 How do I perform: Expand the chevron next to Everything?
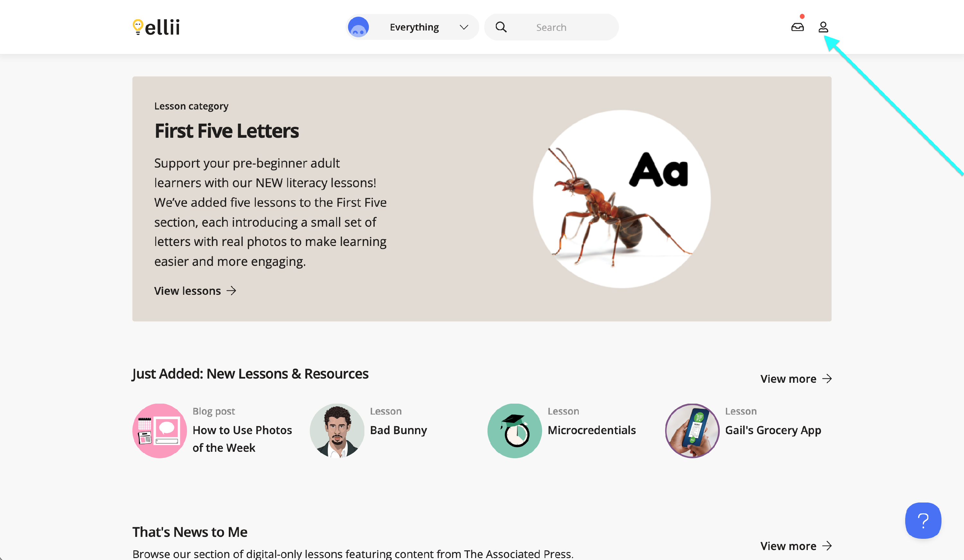tap(464, 27)
